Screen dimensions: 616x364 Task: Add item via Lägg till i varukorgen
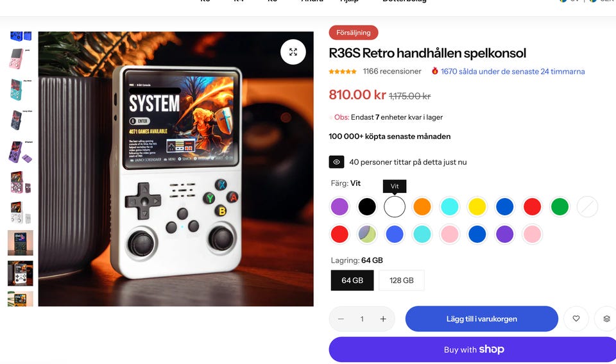click(x=482, y=319)
